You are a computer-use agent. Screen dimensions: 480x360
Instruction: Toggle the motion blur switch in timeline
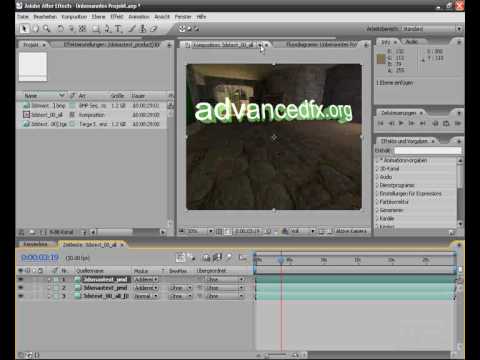point(229,257)
